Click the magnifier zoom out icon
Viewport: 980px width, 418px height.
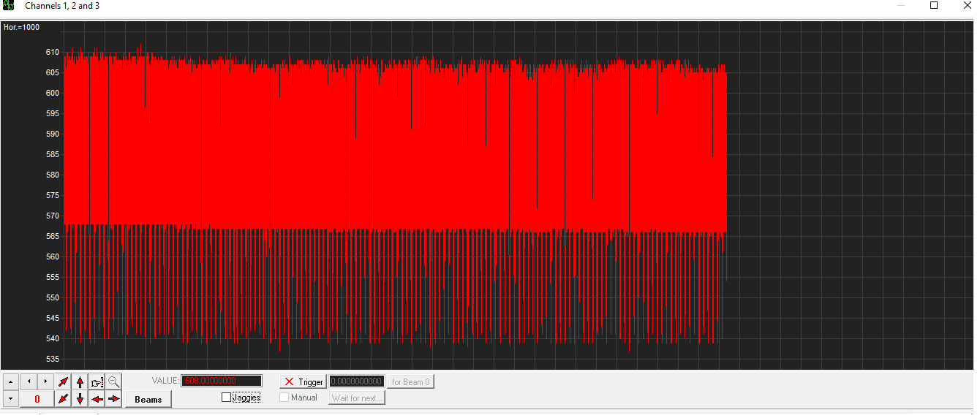tap(113, 381)
